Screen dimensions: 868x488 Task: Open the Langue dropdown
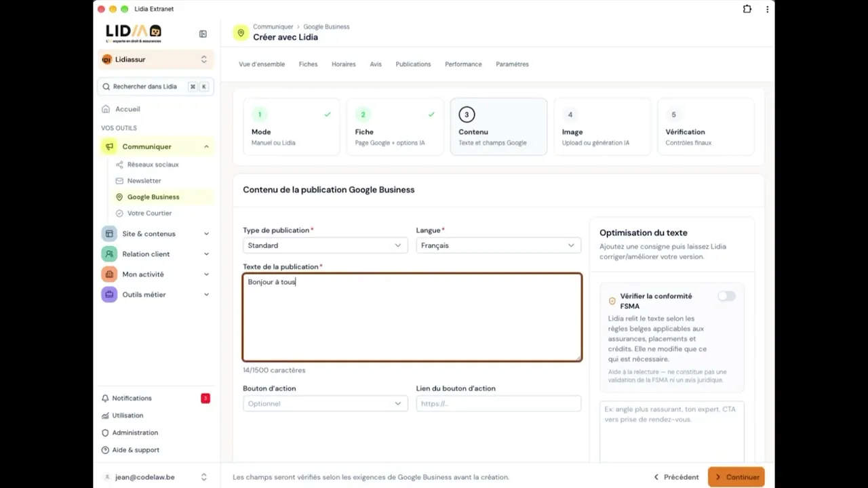point(498,245)
